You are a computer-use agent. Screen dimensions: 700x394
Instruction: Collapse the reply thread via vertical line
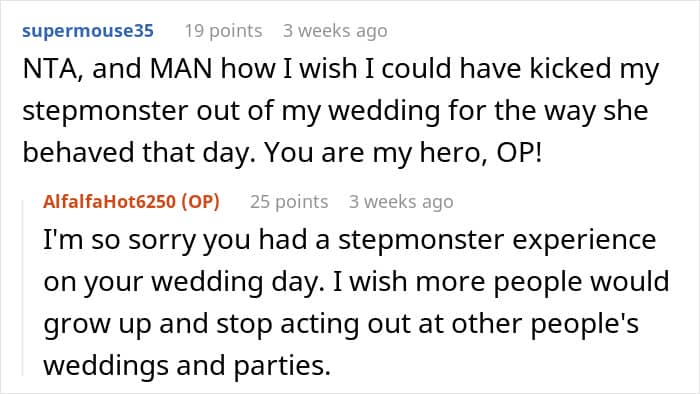pos(23,288)
